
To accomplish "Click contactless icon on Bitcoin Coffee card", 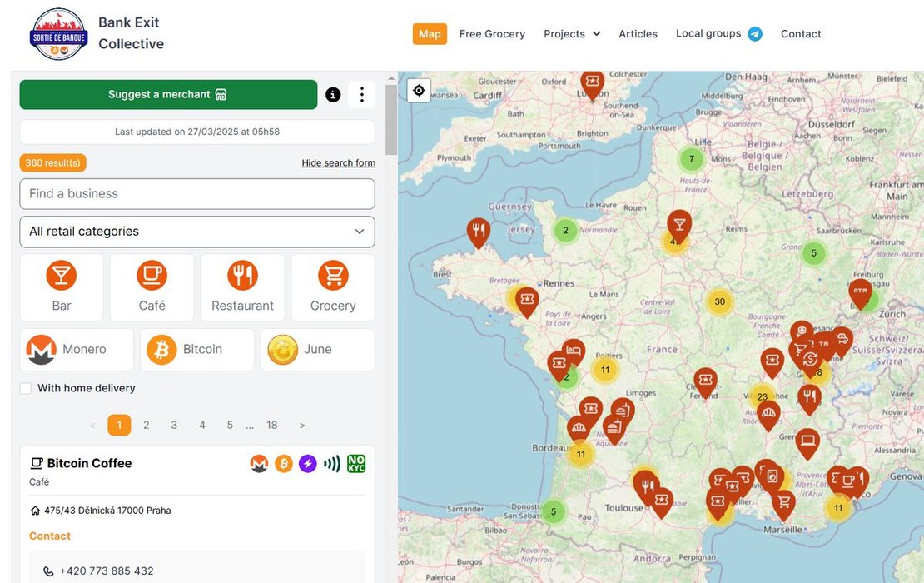I will (x=332, y=464).
